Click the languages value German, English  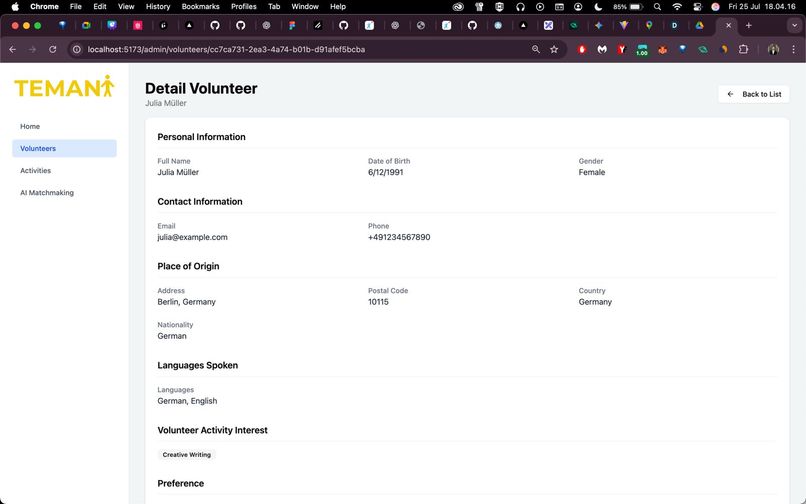pos(187,401)
